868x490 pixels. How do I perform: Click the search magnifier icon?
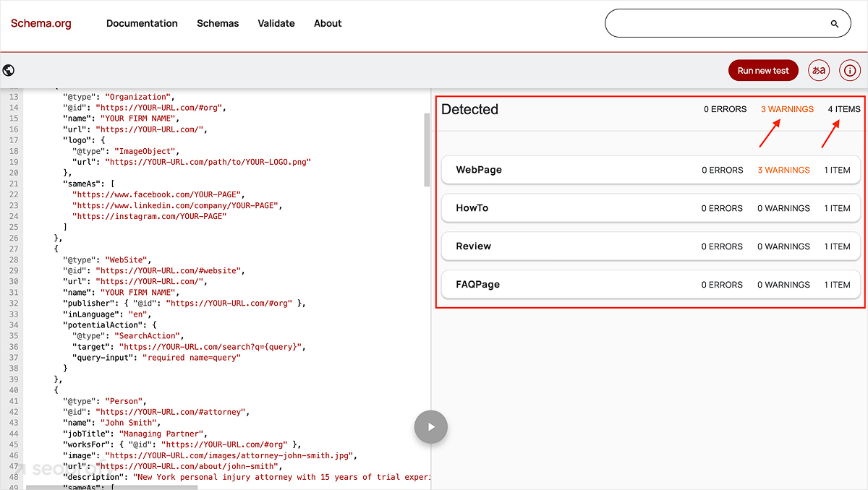pos(833,22)
